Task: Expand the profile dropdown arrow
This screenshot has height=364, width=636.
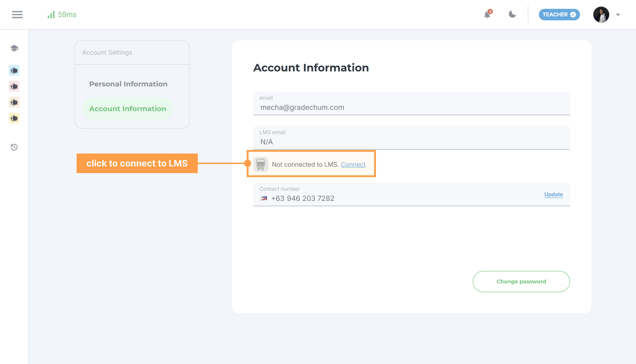Action: click(618, 15)
